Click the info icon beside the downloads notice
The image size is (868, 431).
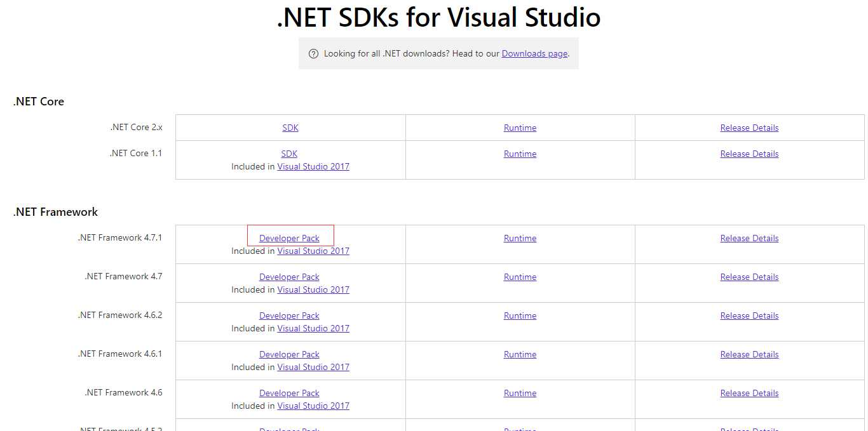[313, 53]
